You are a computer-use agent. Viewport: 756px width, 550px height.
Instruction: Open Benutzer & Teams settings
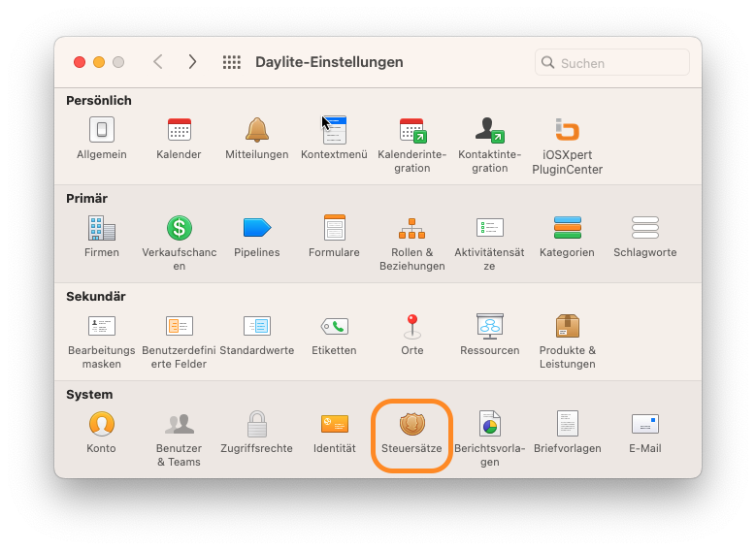tap(179, 424)
